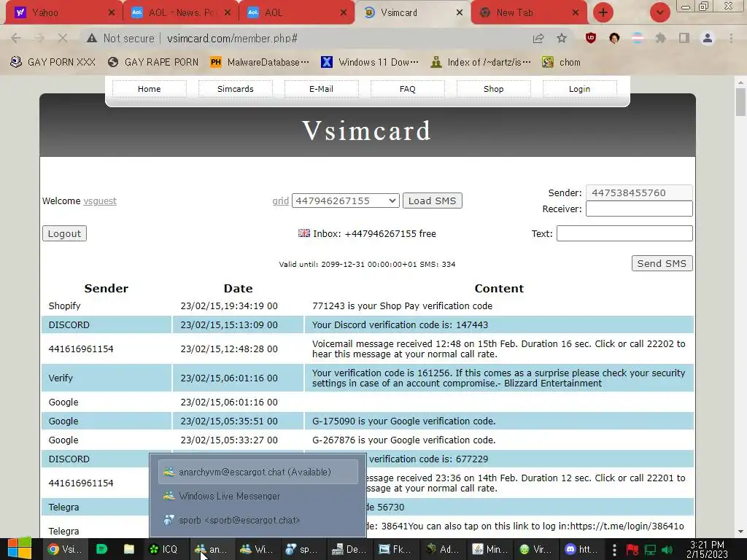This screenshot has width=747, height=560.
Task: Open the Windows 11 Dow... bookmark
Action: click(x=370, y=62)
